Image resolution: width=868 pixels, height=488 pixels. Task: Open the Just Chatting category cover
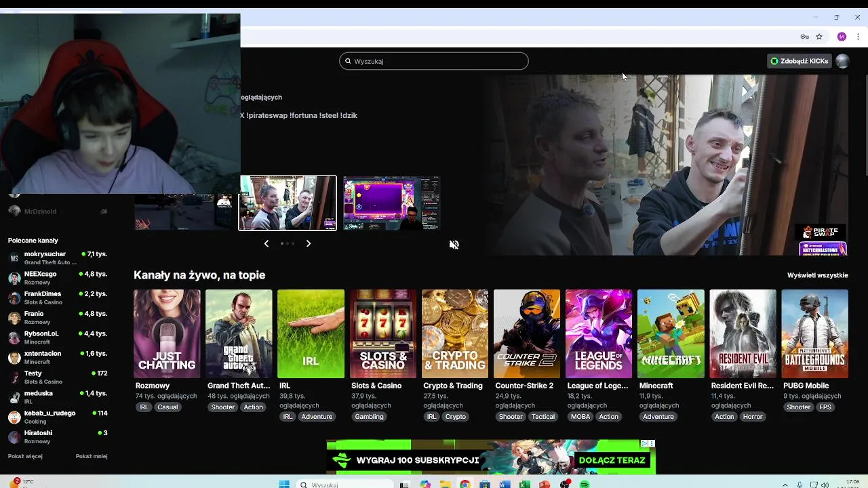(x=167, y=333)
